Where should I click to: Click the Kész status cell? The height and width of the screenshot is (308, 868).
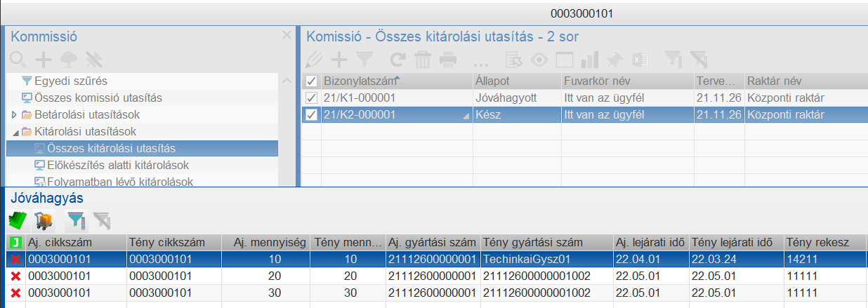(515, 114)
